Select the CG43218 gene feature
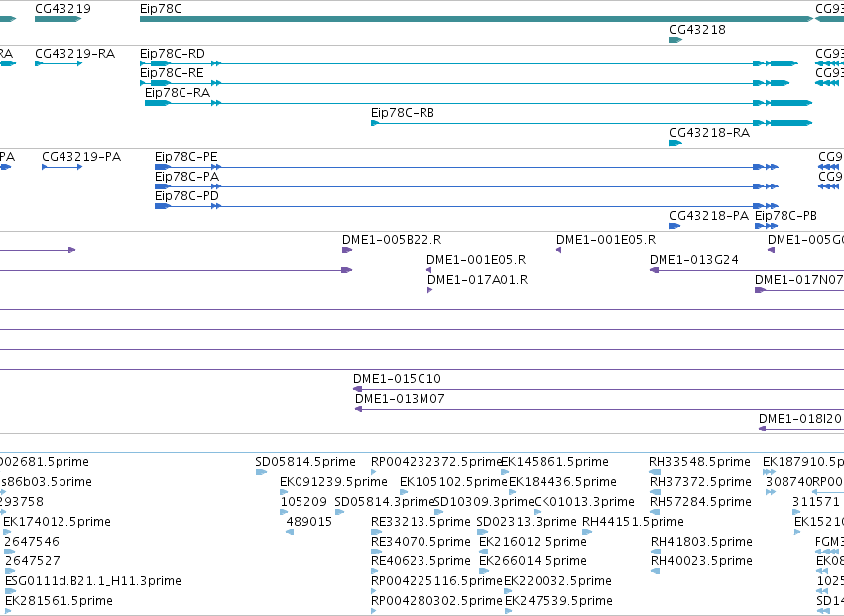 pyautogui.click(x=675, y=40)
